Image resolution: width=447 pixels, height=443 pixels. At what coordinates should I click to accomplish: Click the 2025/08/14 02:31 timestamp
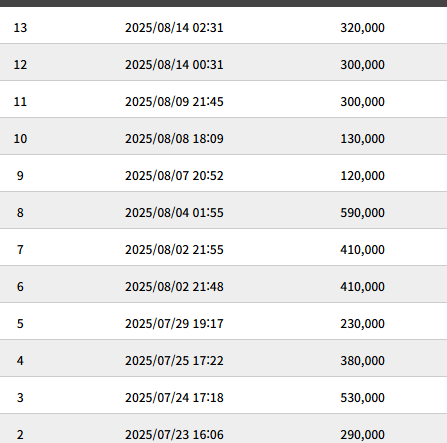click(174, 28)
